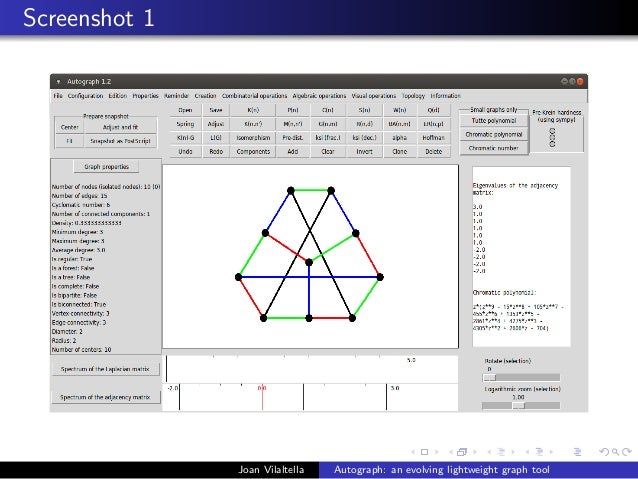Open the Topology menu
Image resolution: width=638 pixels, height=479 pixels.
click(413, 96)
